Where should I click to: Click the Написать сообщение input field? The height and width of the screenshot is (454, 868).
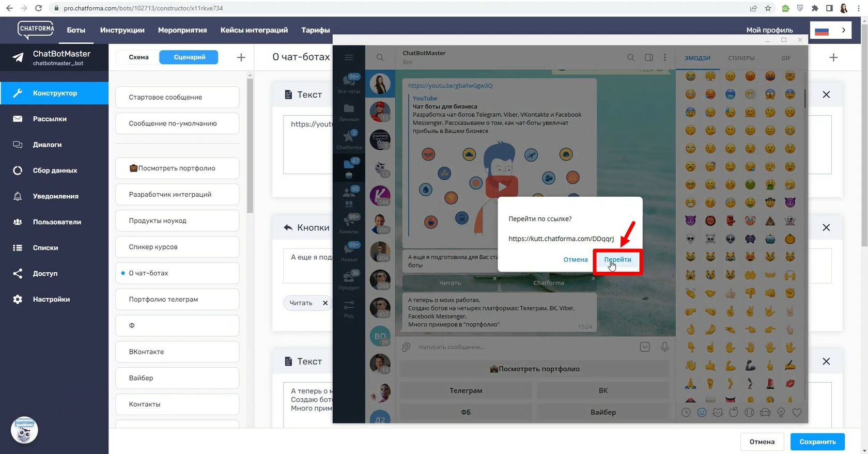pyautogui.click(x=524, y=347)
